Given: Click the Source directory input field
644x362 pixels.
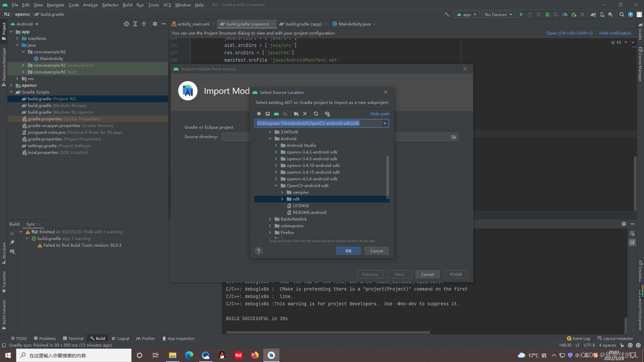Looking at the screenshot, I should pyautogui.click(x=235, y=137).
